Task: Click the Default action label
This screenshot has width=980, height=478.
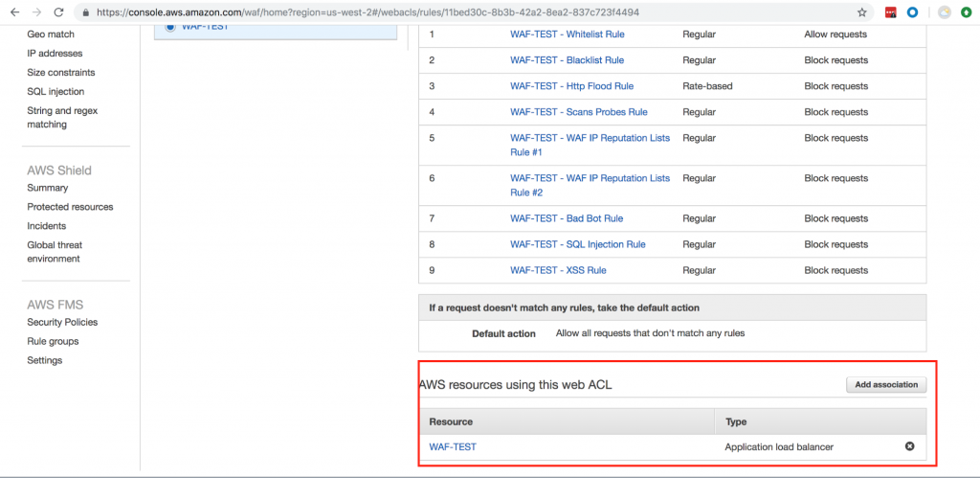Action: (503, 333)
